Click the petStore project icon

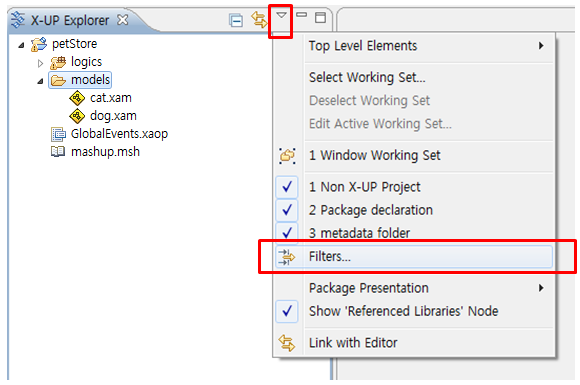pyautogui.click(x=39, y=44)
